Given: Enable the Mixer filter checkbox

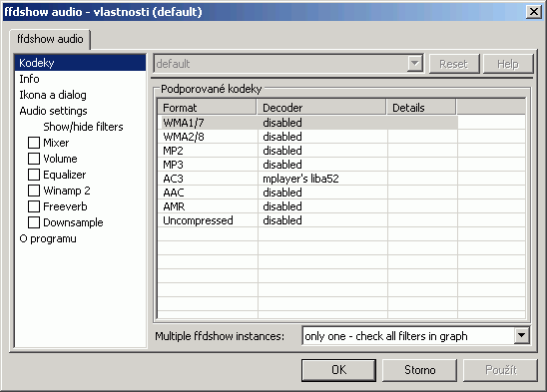Looking at the screenshot, I should (34, 143).
